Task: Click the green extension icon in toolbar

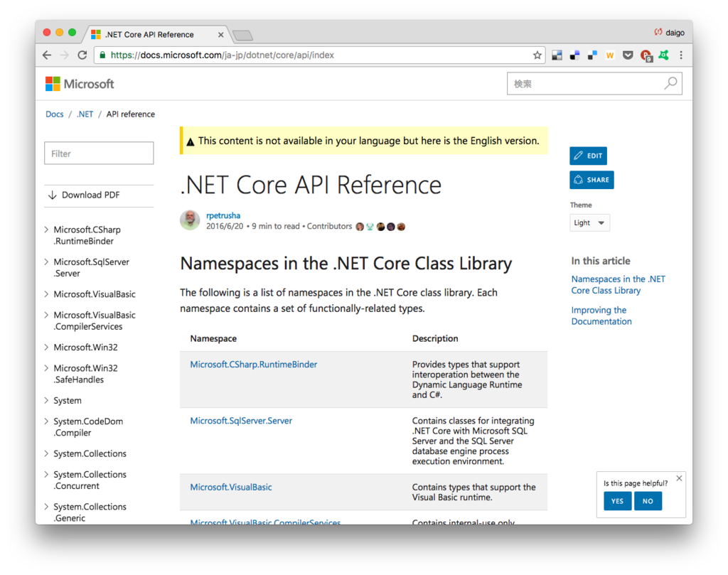Action: (663, 55)
